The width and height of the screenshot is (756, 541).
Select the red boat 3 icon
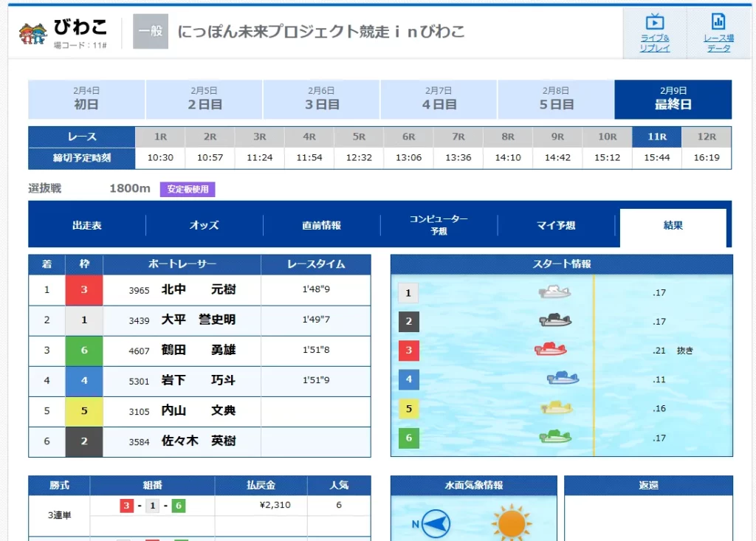tap(550, 351)
